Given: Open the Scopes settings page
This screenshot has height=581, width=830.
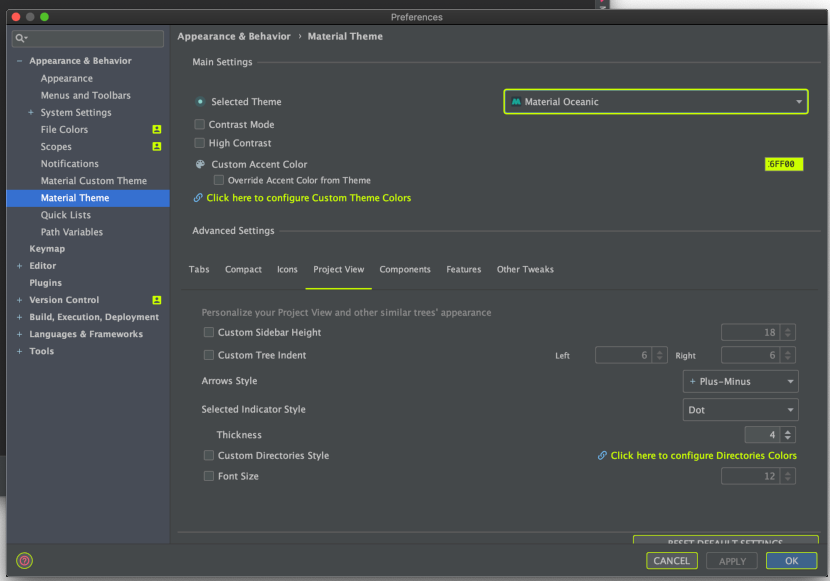Looking at the screenshot, I should (x=56, y=147).
